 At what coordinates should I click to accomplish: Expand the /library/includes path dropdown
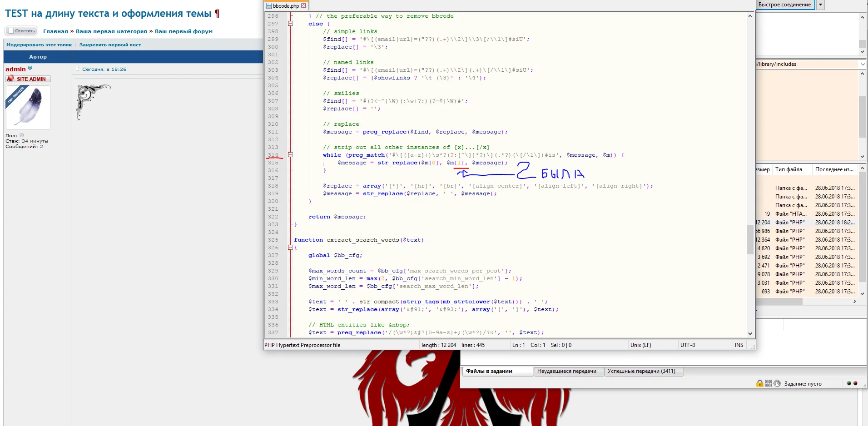tap(863, 64)
